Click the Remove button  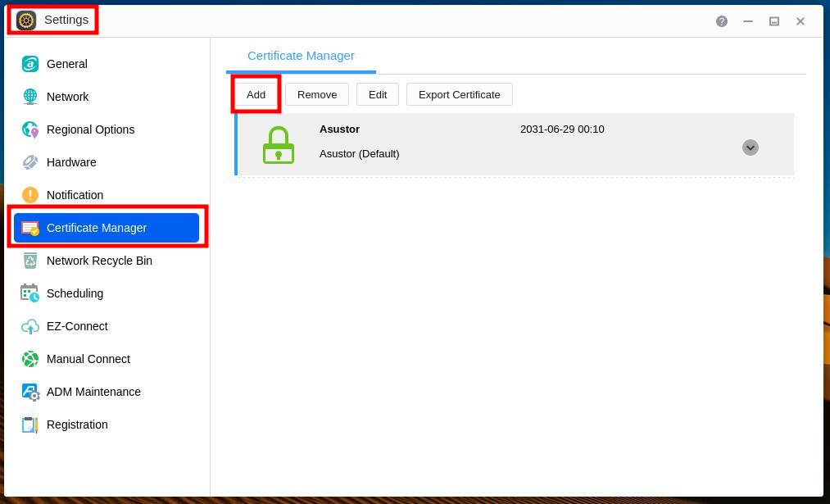317,94
